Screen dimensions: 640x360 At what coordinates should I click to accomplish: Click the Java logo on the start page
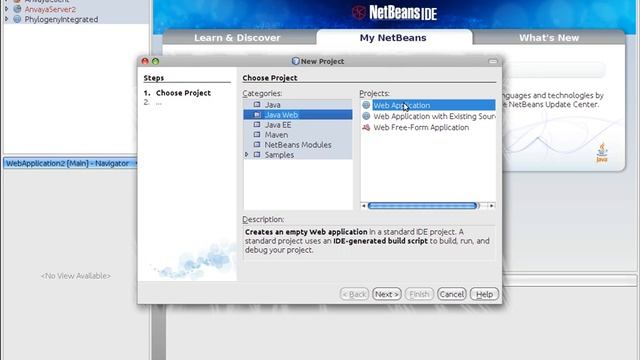[x=602, y=153]
